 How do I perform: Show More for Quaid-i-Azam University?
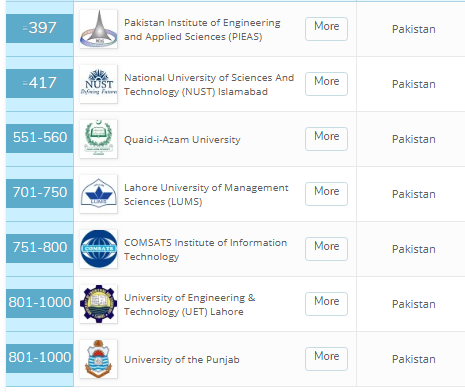(x=326, y=139)
